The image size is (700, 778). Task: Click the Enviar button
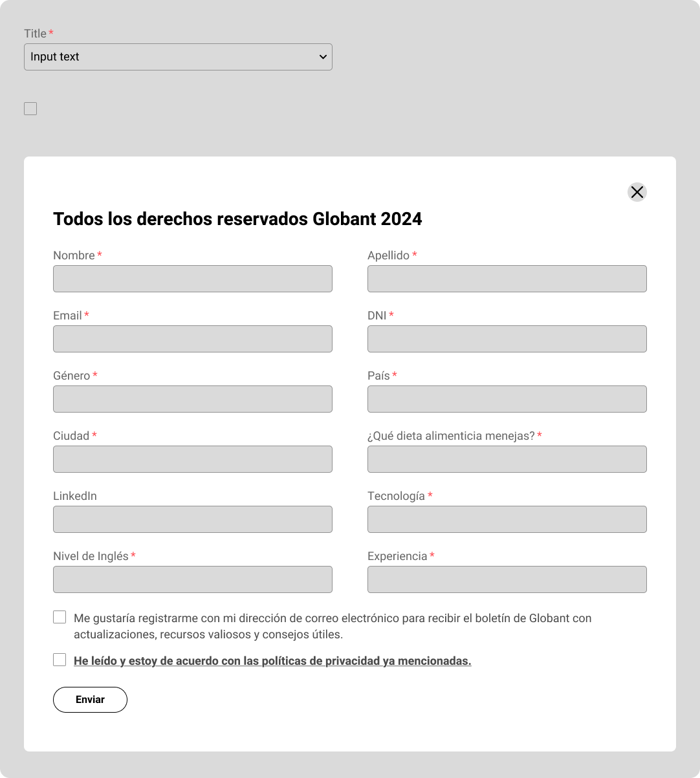click(x=90, y=700)
